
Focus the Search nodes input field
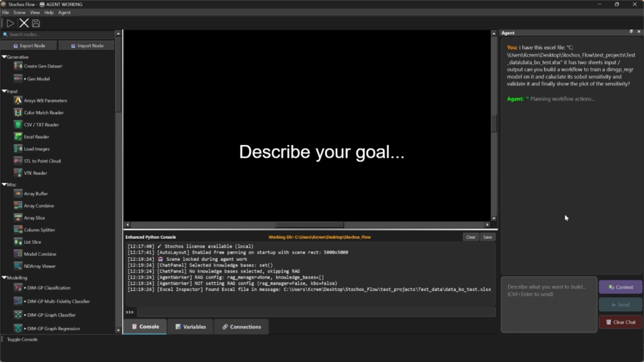(x=60, y=35)
